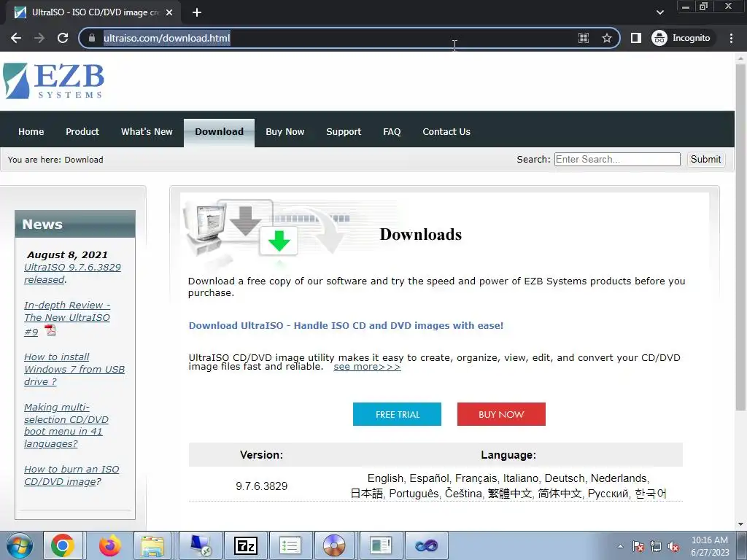
Task: Follow the see more>>> link
Action: [367, 367]
